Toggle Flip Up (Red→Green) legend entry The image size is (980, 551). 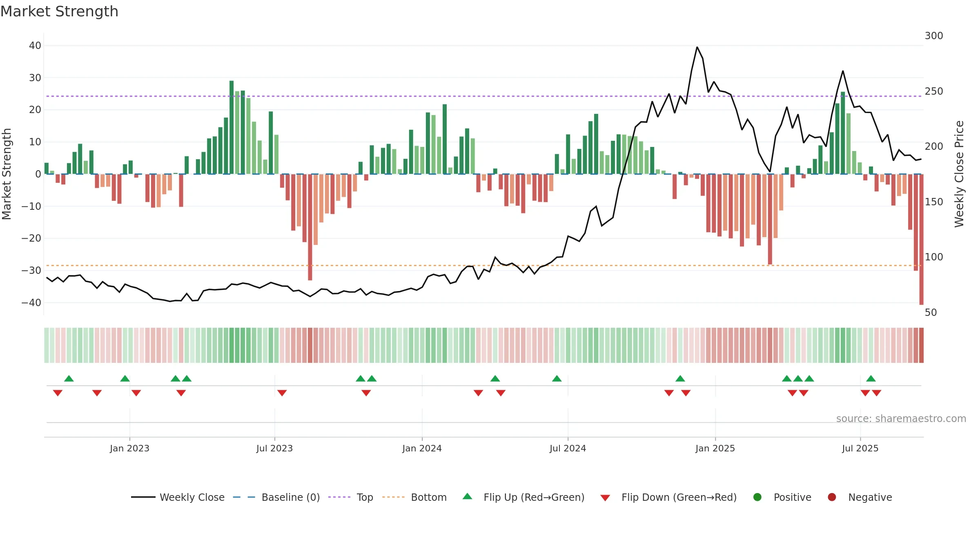[x=523, y=497]
